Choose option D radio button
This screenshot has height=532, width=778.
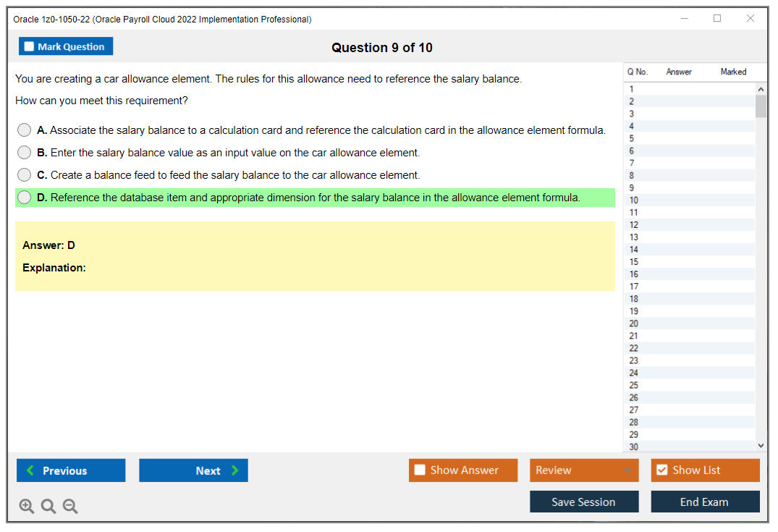[x=25, y=198]
